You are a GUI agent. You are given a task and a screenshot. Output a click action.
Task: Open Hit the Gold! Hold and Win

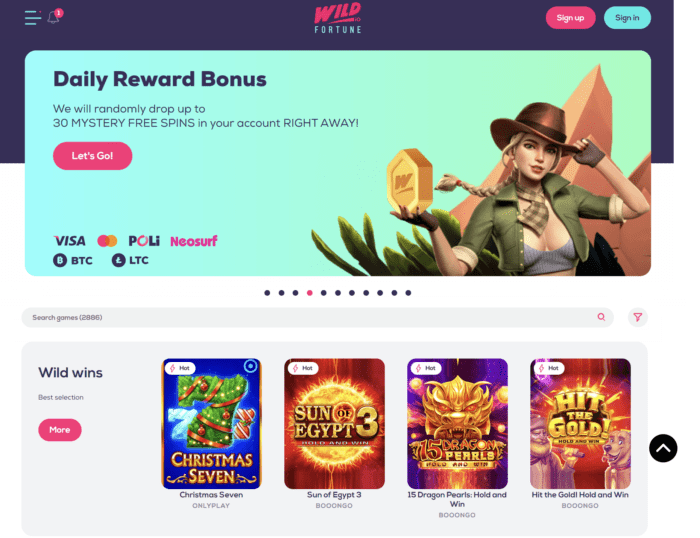click(x=580, y=423)
